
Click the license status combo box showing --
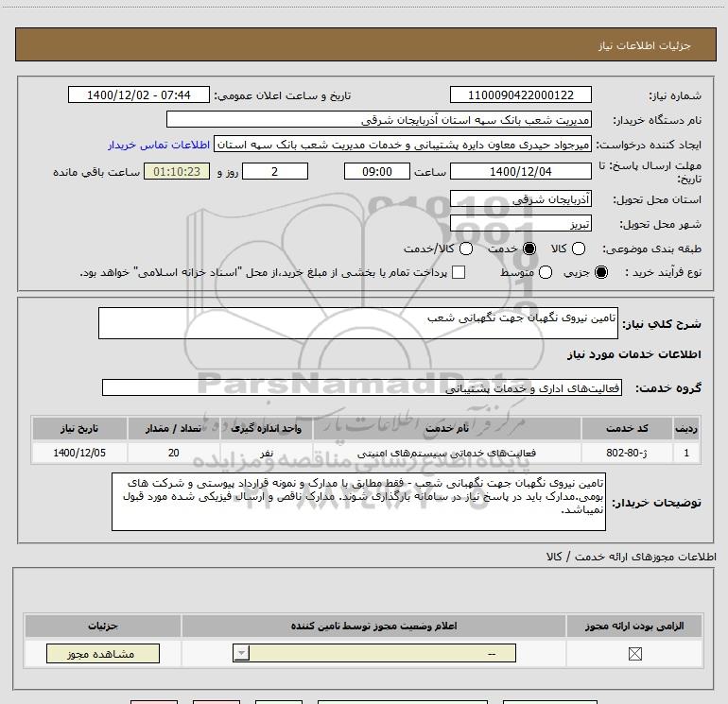374,653
